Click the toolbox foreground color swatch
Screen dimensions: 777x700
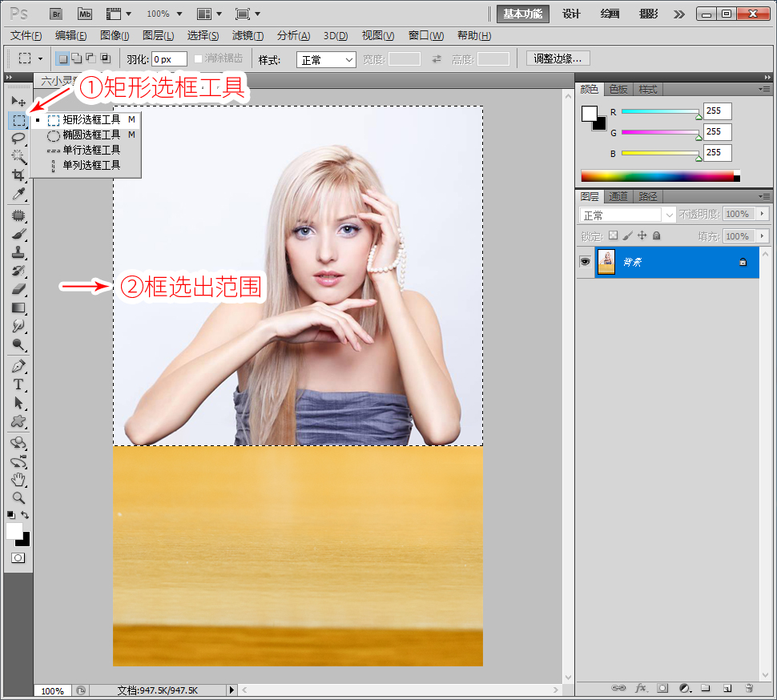pyautogui.click(x=14, y=531)
